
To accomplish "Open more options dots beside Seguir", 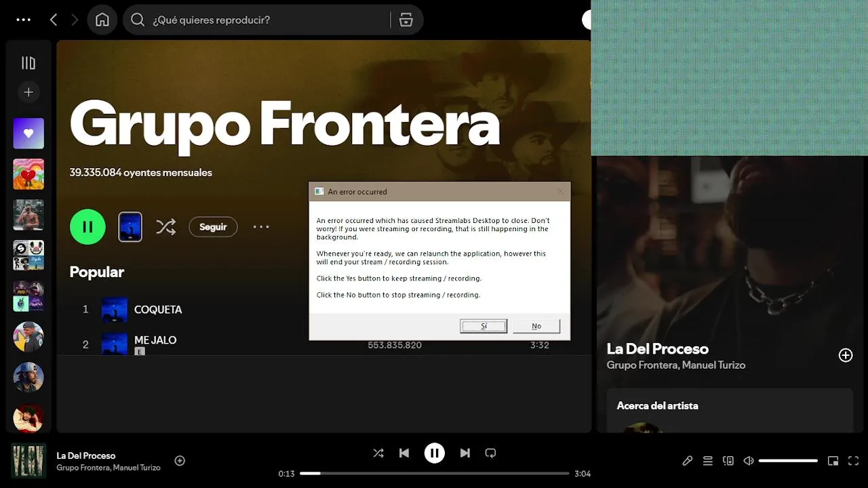I will pos(261,227).
